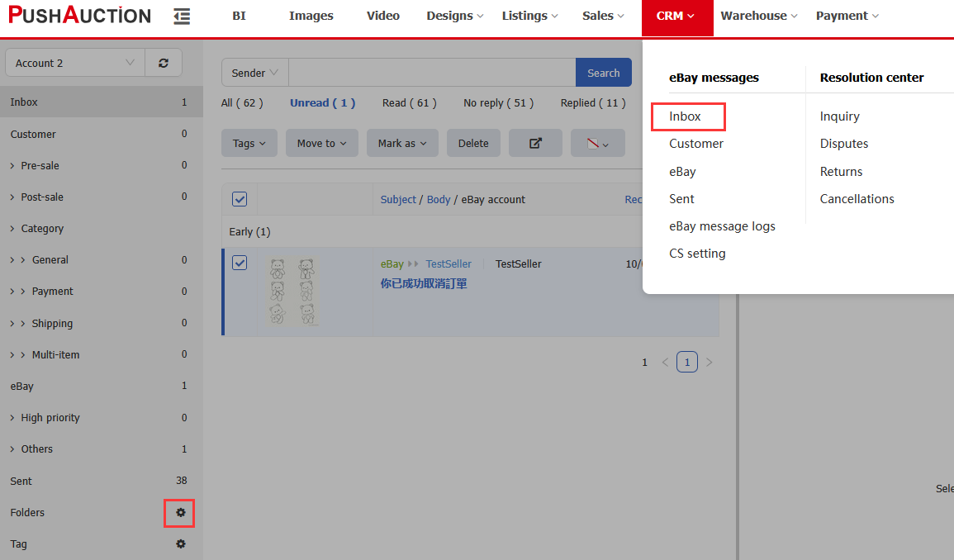Open the Folders settings gear
The width and height of the screenshot is (954, 560).
tap(180, 513)
